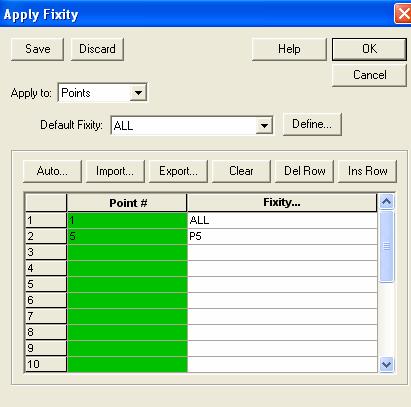Screen dimensions: 411x407
Task: Open the Auto... dialog
Action: tap(52, 171)
